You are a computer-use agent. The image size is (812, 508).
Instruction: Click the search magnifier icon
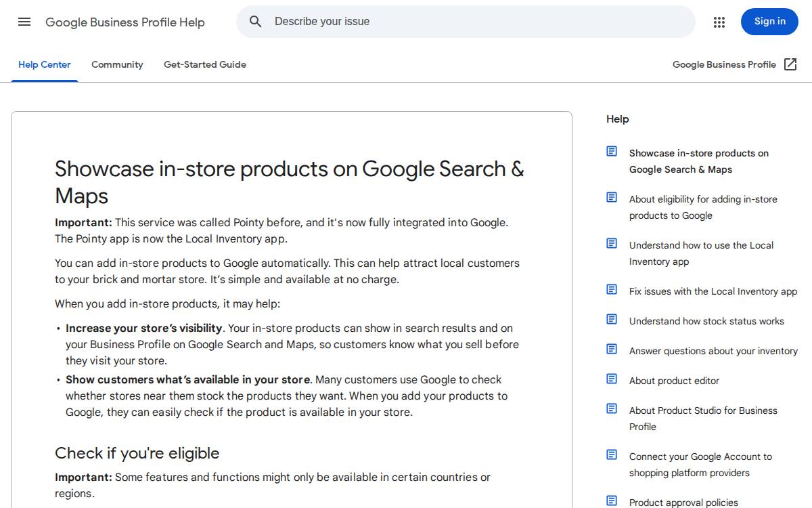coord(255,22)
